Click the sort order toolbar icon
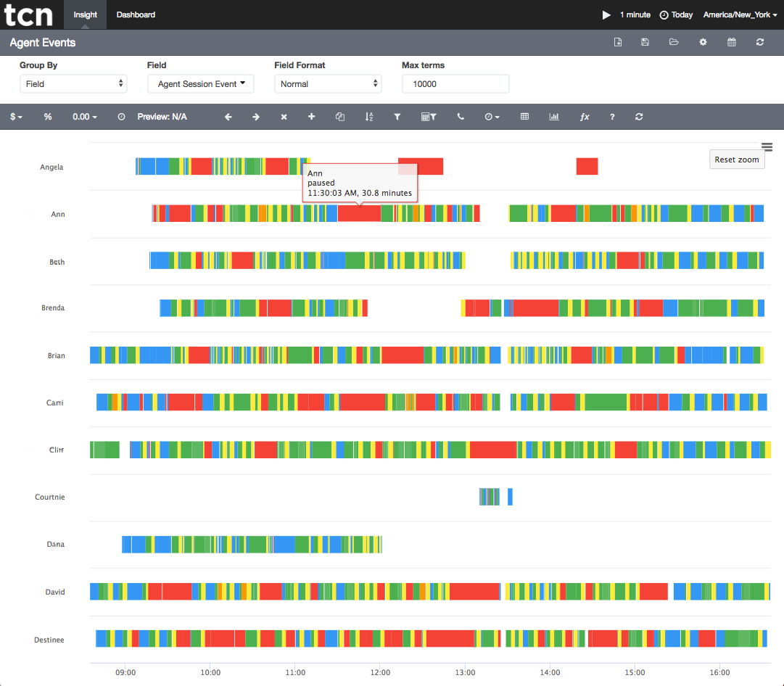Image resolution: width=784 pixels, height=686 pixels. (x=369, y=117)
